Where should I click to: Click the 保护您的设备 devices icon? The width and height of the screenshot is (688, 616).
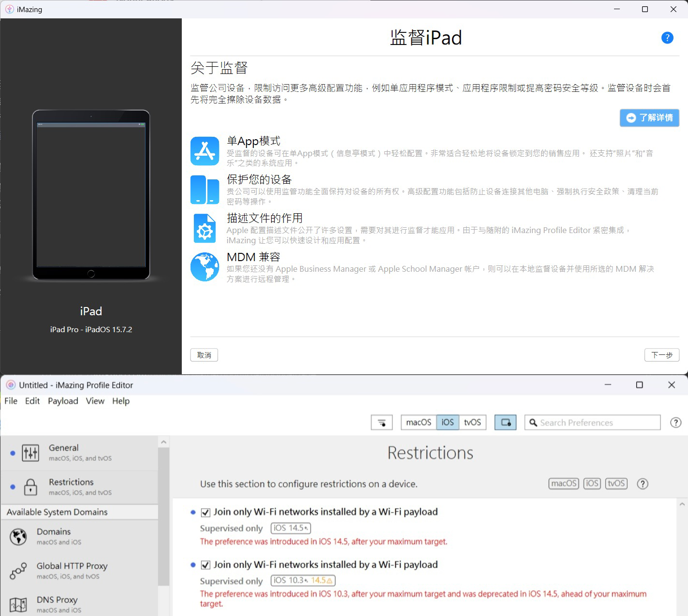pyautogui.click(x=205, y=190)
